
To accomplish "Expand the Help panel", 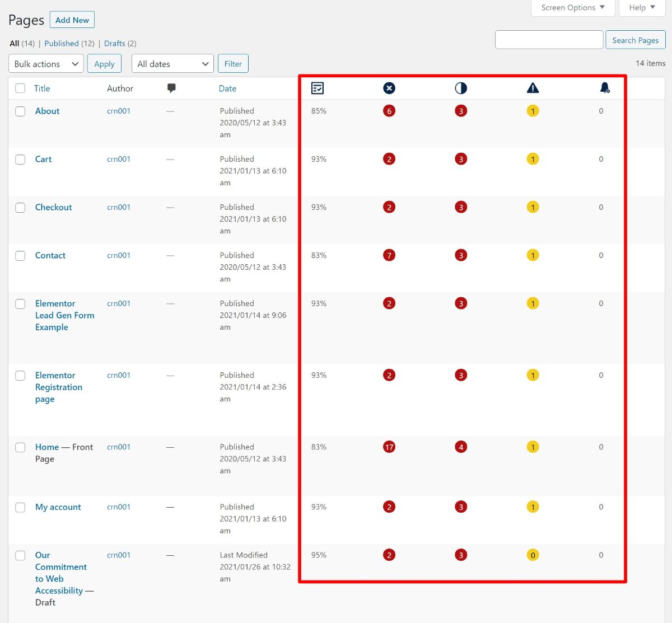I will tap(642, 8).
